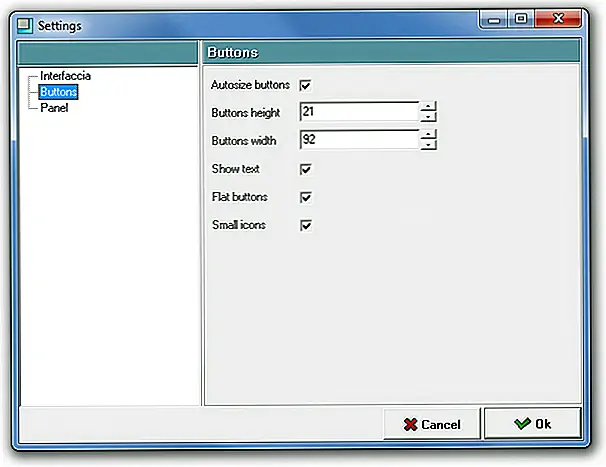Toggle the Show text checkbox
Image resolution: width=606 pixels, height=467 pixels.
tap(306, 169)
